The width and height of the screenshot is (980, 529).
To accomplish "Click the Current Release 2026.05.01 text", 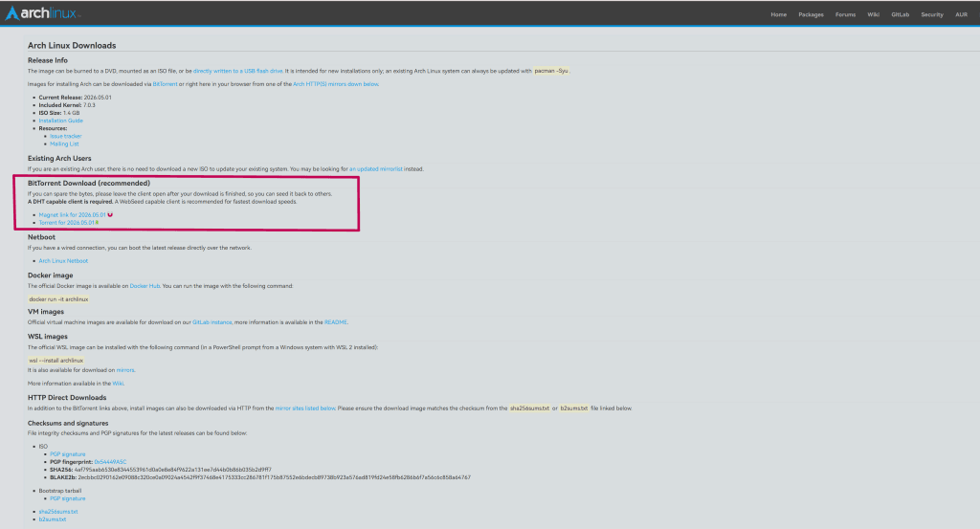I will pyautogui.click(x=75, y=98).
